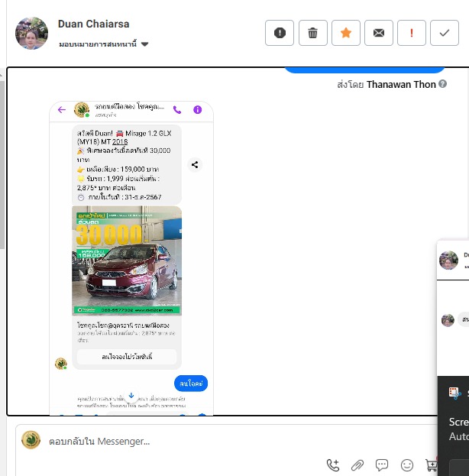Open the red Mirage car promo image
Image resolution: width=469 pixels, height=476 pixels.
pos(127,261)
